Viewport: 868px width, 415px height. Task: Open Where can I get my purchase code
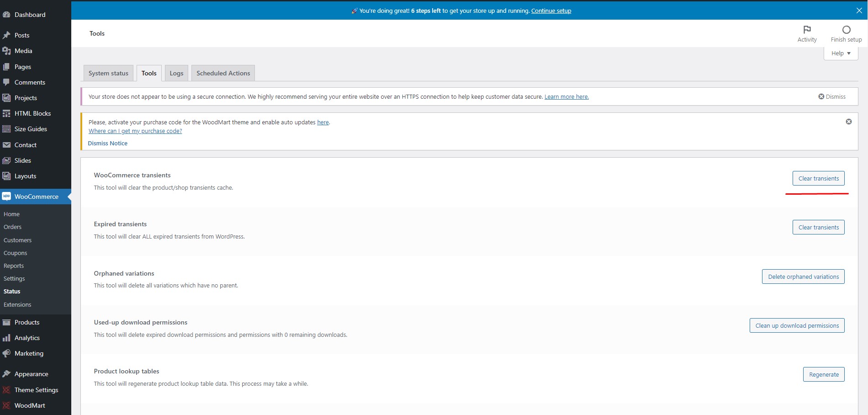(135, 131)
